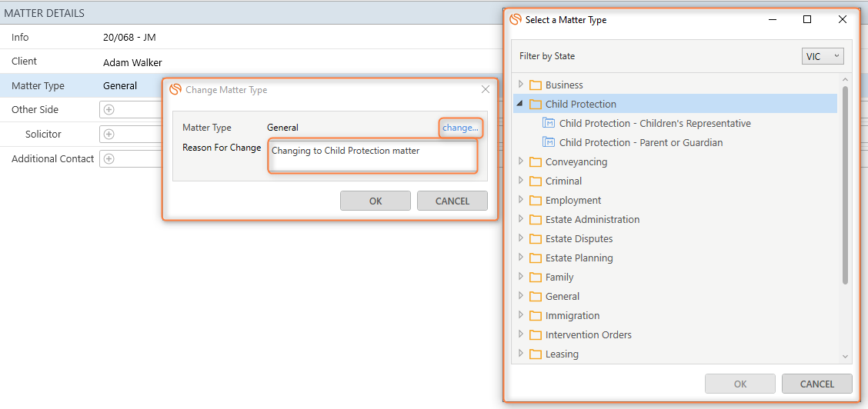Select the Estate Planning tree item
The height and width of the screenshot is (409, 868).
pyautogui.click(x=579, y=258)
